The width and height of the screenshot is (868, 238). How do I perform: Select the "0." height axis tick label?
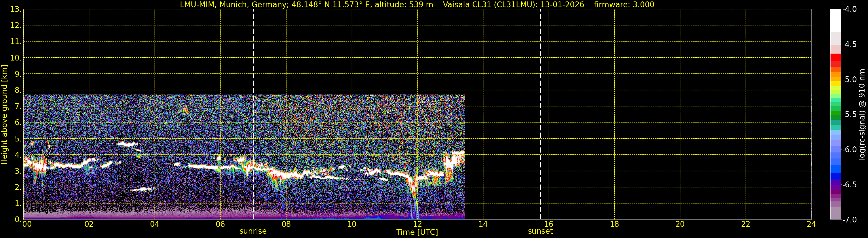[18, 220]
